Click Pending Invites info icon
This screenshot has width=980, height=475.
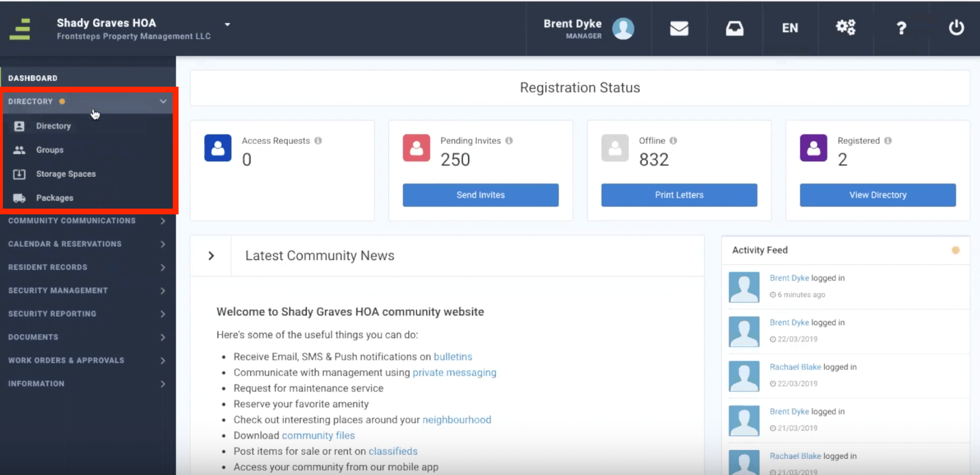click(x=509, y=140)
